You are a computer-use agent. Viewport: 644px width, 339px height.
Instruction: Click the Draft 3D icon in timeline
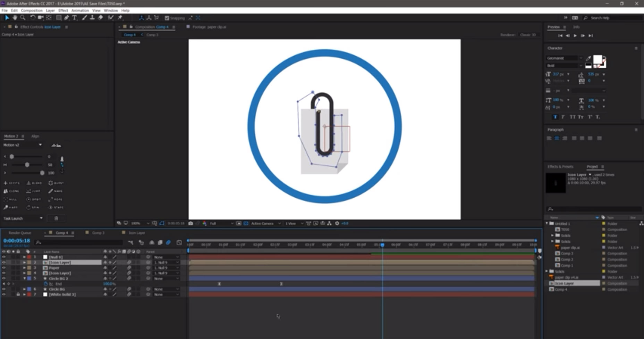tap(141, 242)
